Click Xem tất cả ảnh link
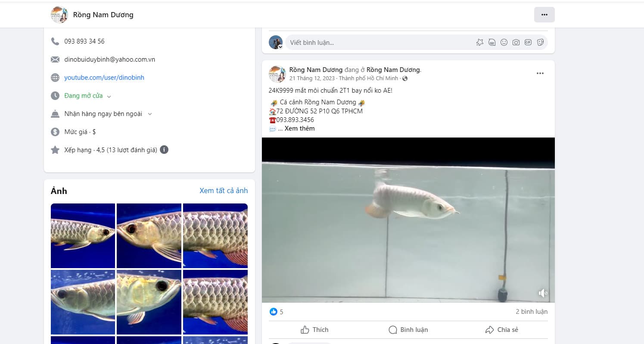Viewport: 644px width, 344px height. point(224,191)
